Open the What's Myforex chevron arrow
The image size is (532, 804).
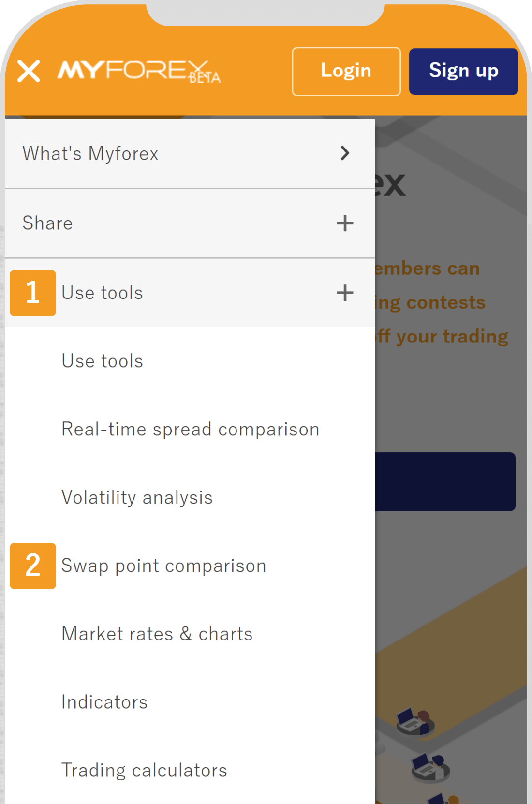(345, 153)
